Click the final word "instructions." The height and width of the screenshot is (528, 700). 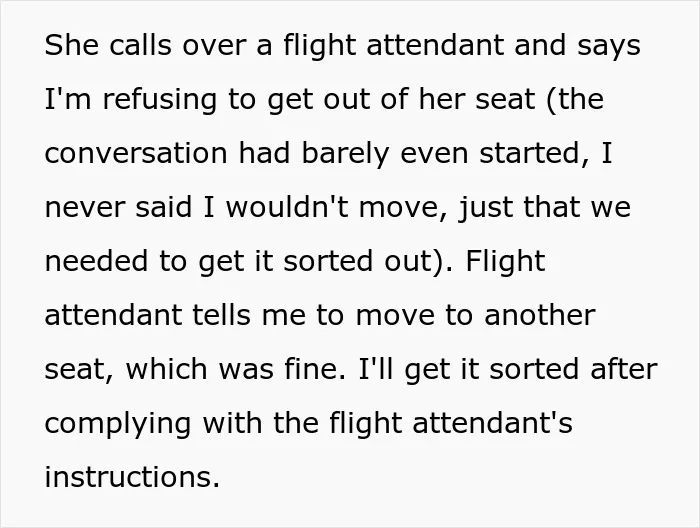tap(133, 477)
